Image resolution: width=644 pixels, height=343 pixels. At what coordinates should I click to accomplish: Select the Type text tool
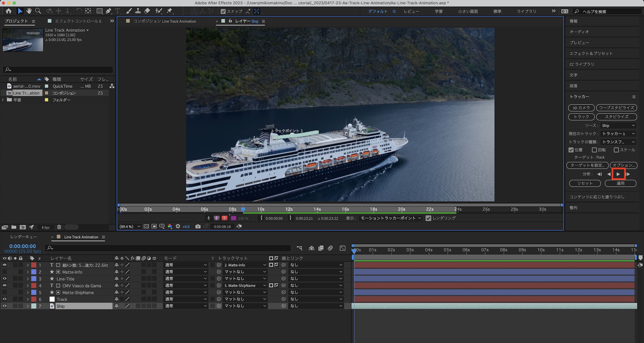coord(118,11)
